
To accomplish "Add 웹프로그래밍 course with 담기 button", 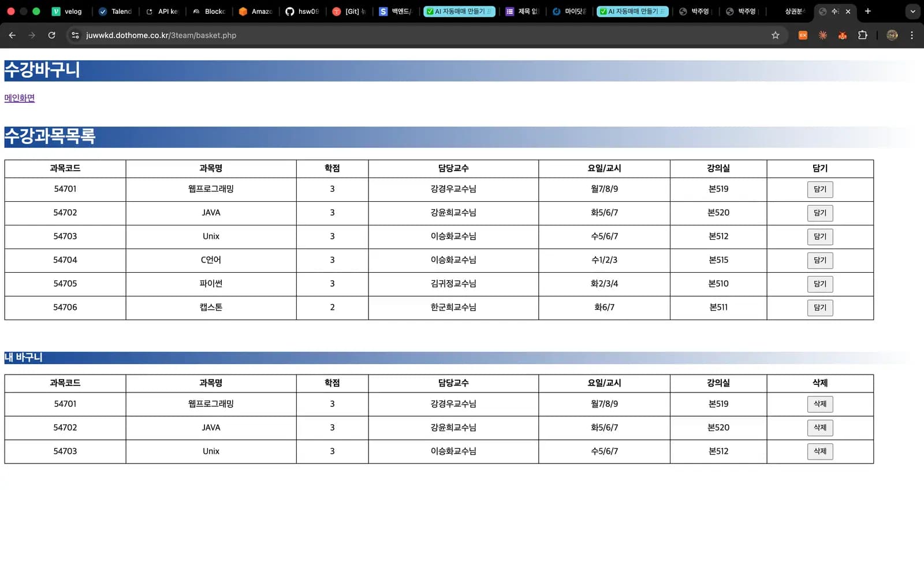I will [x=820, y=190].
